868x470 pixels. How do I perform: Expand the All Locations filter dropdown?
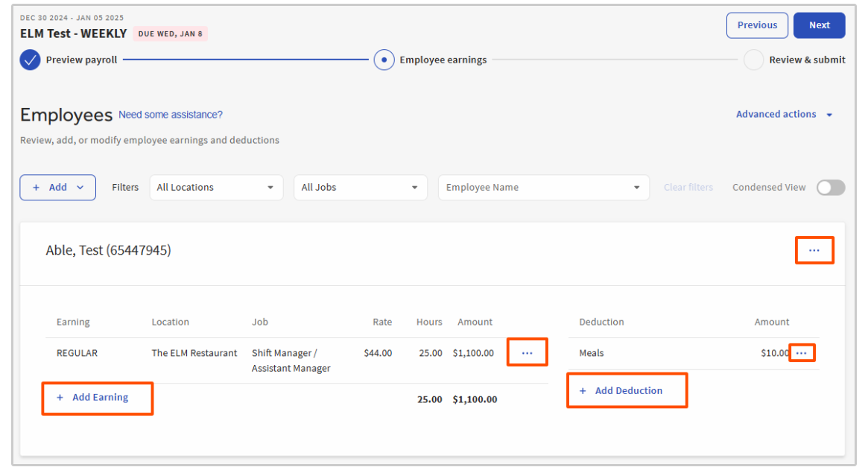216,188
